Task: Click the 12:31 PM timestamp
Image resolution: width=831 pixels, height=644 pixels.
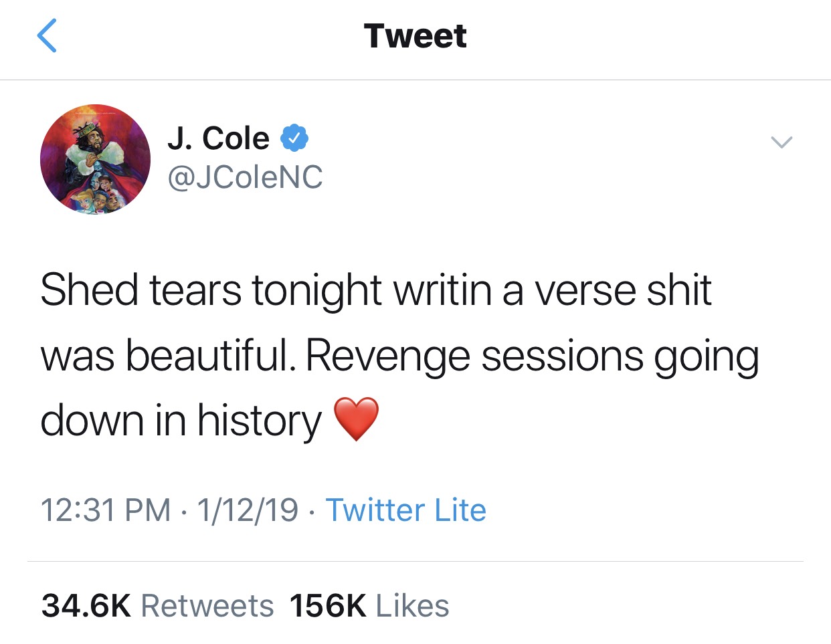Action: 106,510
